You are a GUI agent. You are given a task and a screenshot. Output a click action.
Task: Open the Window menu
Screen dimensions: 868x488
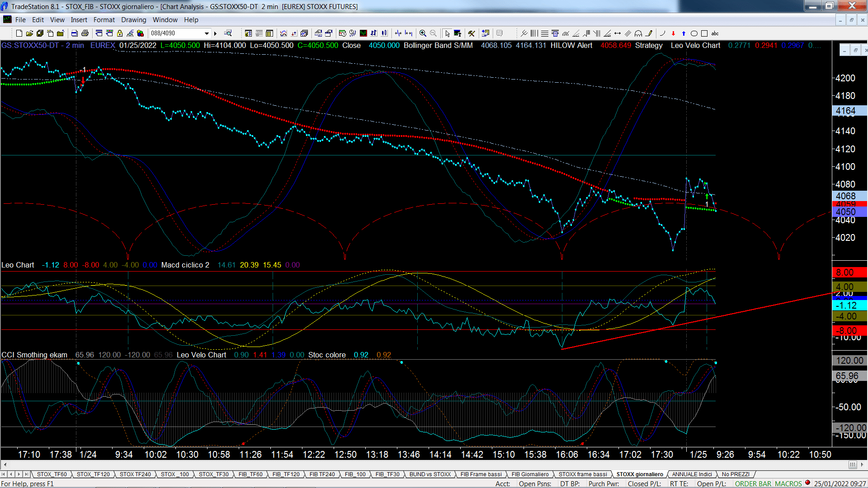165,20
